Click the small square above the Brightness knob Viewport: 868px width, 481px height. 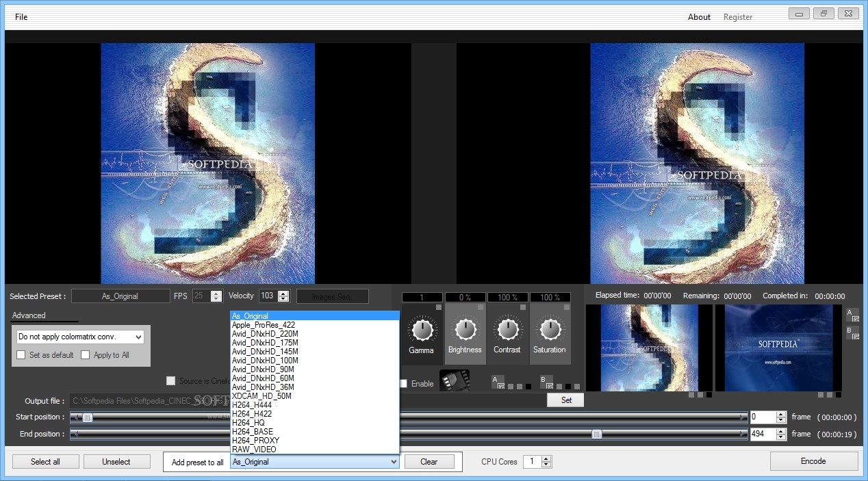pyautogui.click(x=481, y=307)
